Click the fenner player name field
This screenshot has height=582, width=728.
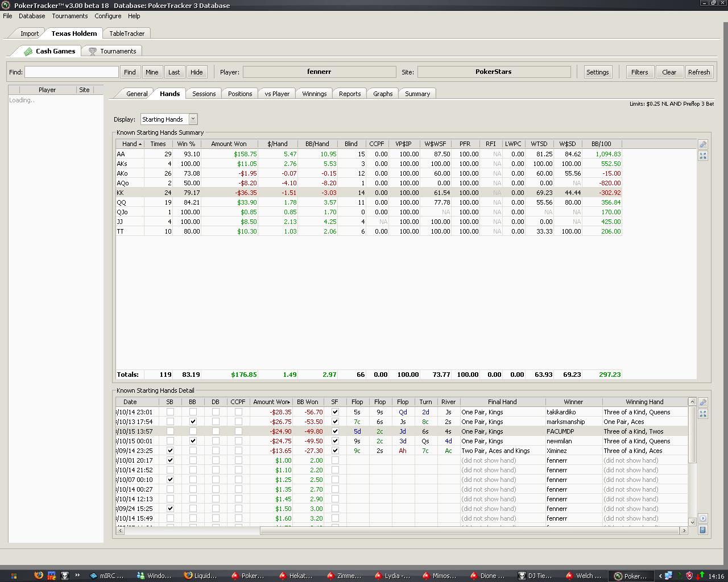tap(319, 72)
